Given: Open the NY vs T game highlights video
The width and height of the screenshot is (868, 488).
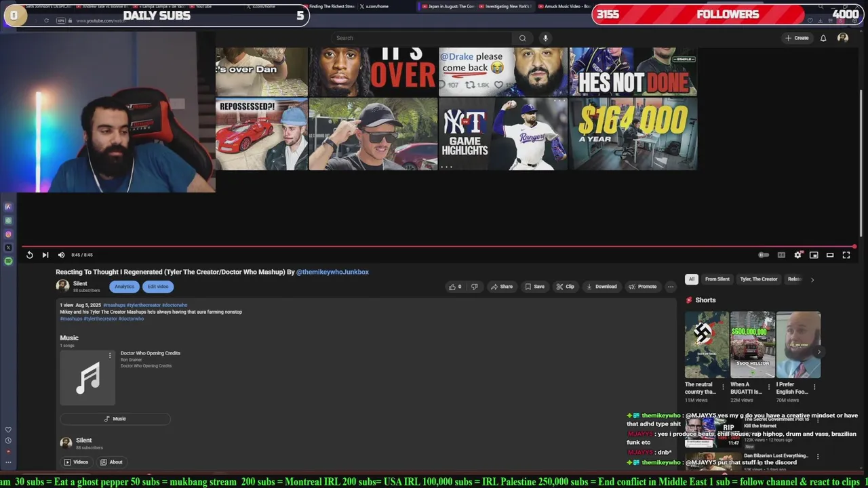Looking at the screenshot, I should [503, 134].
